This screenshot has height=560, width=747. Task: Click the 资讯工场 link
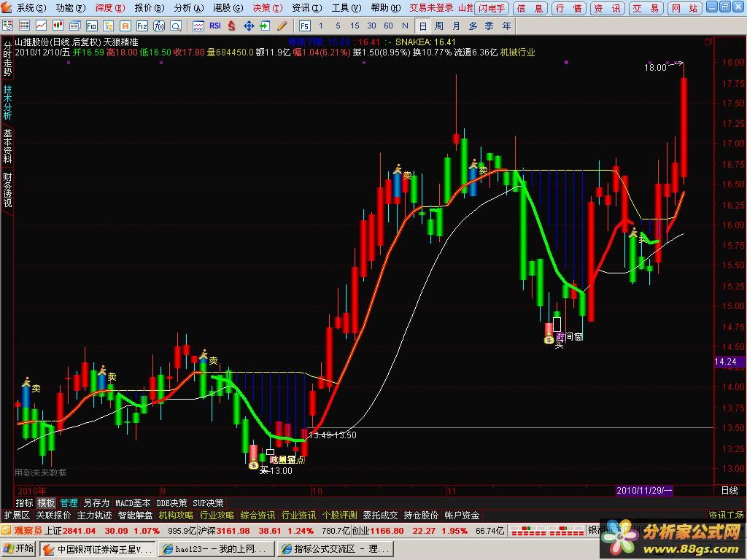tap(726, 515)
